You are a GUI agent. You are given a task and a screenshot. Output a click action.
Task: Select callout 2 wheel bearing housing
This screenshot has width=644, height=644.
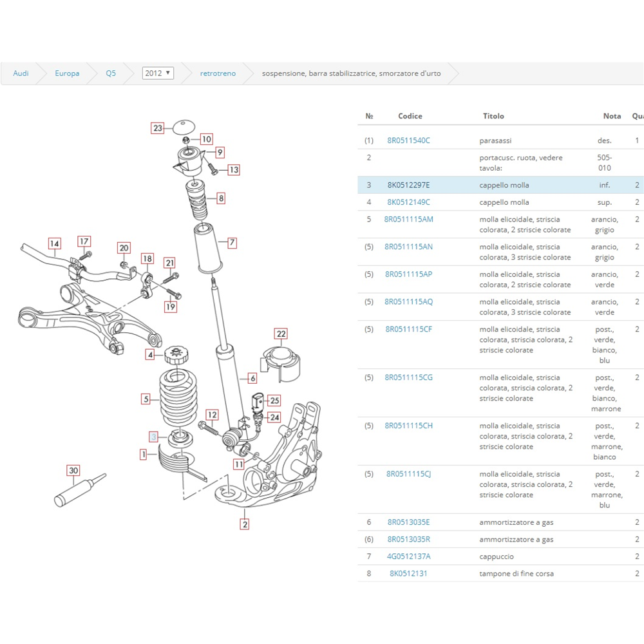click(245, 524)
